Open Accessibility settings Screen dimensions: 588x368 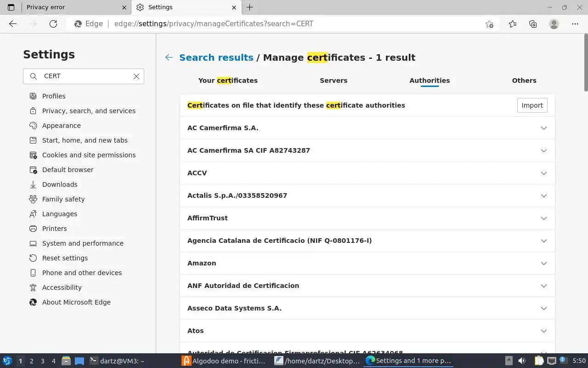pos(62,287)
